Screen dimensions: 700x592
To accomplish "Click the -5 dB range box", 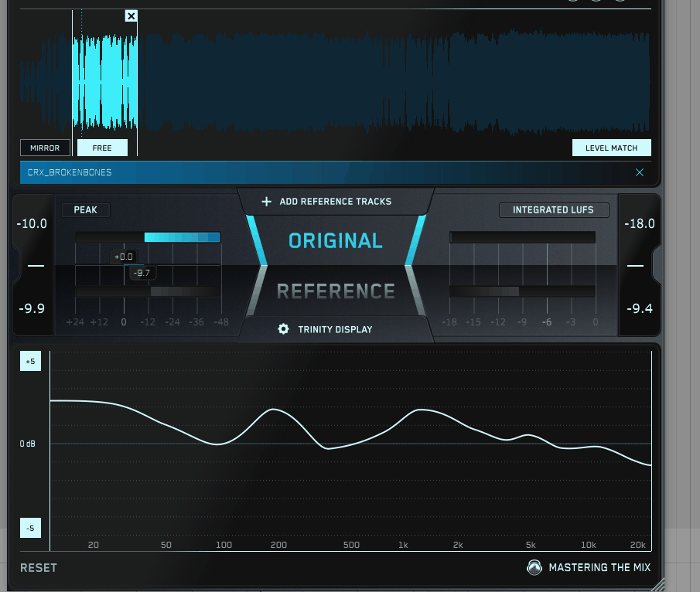I will click(30, 529).
